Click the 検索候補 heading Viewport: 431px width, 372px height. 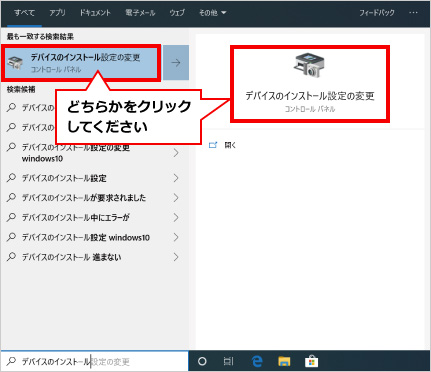(x=21, y=89)
